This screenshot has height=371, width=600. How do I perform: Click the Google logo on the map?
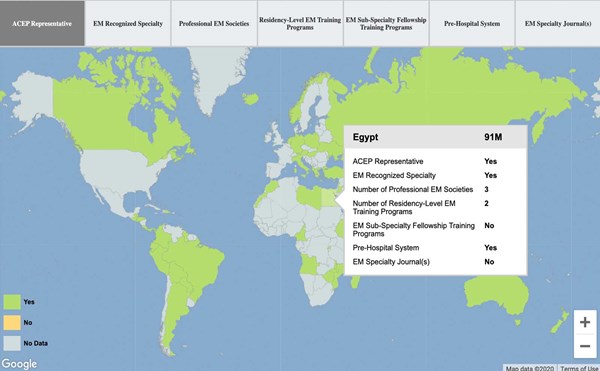(19, 364)
